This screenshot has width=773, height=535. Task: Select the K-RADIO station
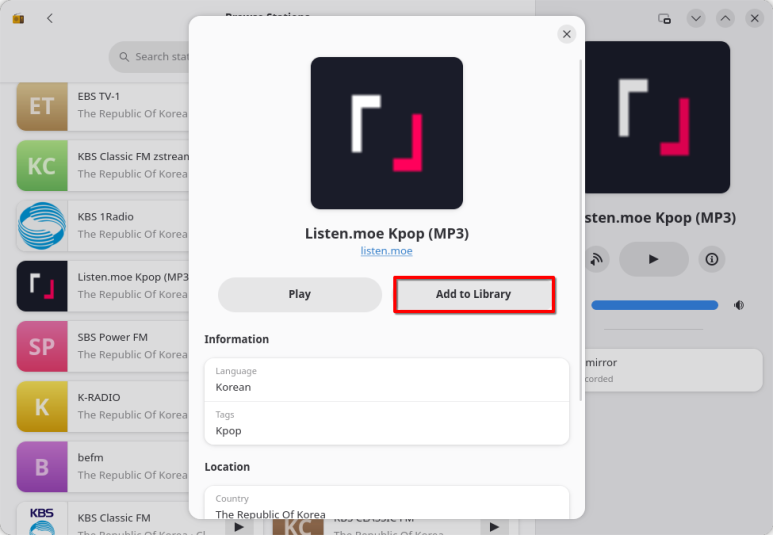pos(103,406)
